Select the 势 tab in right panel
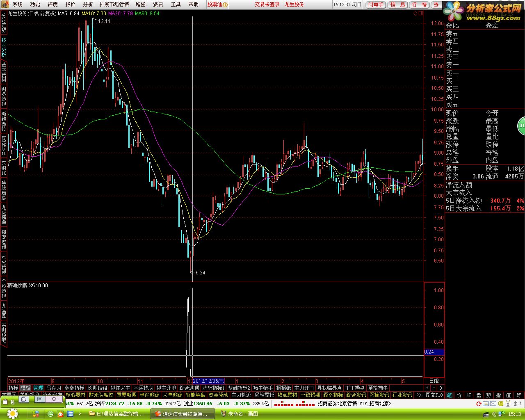The image size is (525, 420). click(488, 395)
